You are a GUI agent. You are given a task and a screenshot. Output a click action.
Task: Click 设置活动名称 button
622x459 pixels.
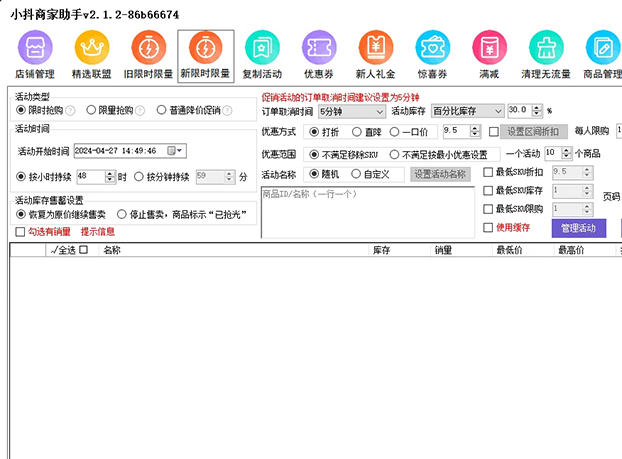pos(440,174)
